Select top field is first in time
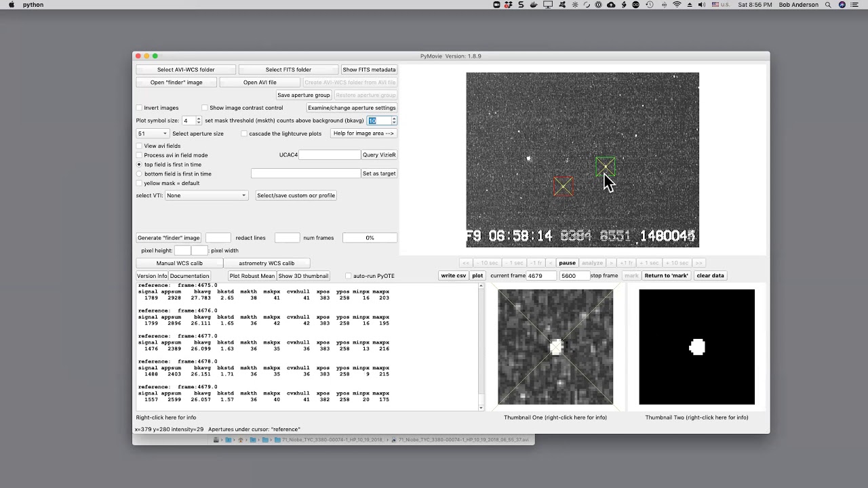The image size is (868, 488). tap(139, 165)
